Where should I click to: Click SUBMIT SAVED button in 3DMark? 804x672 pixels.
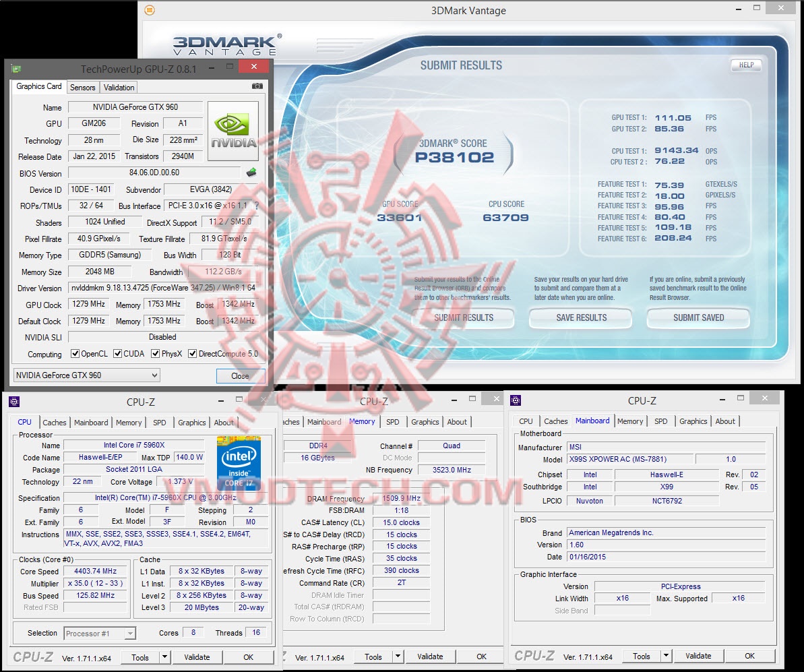click(699, 317)
